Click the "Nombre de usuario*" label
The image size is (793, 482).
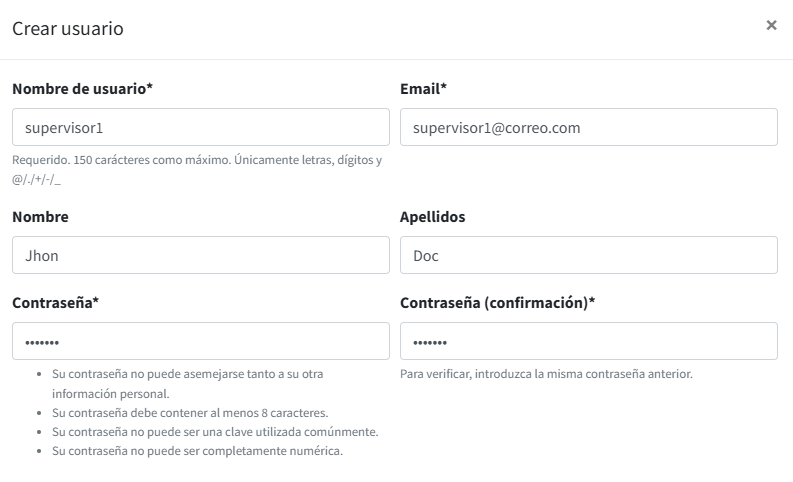click(82, 89)
